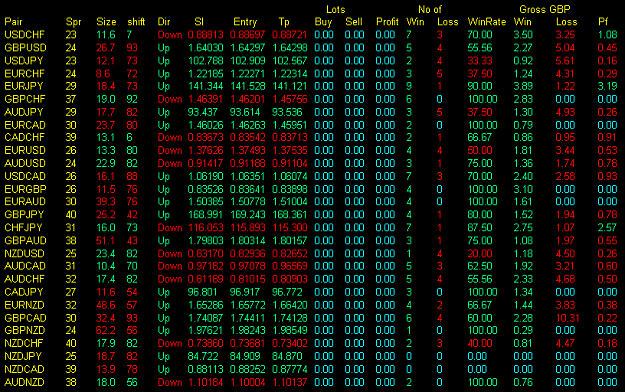This screenshot has height=392, width=625.
Task: Select the Gross GBP group heading
Action: tap(544, 9)
